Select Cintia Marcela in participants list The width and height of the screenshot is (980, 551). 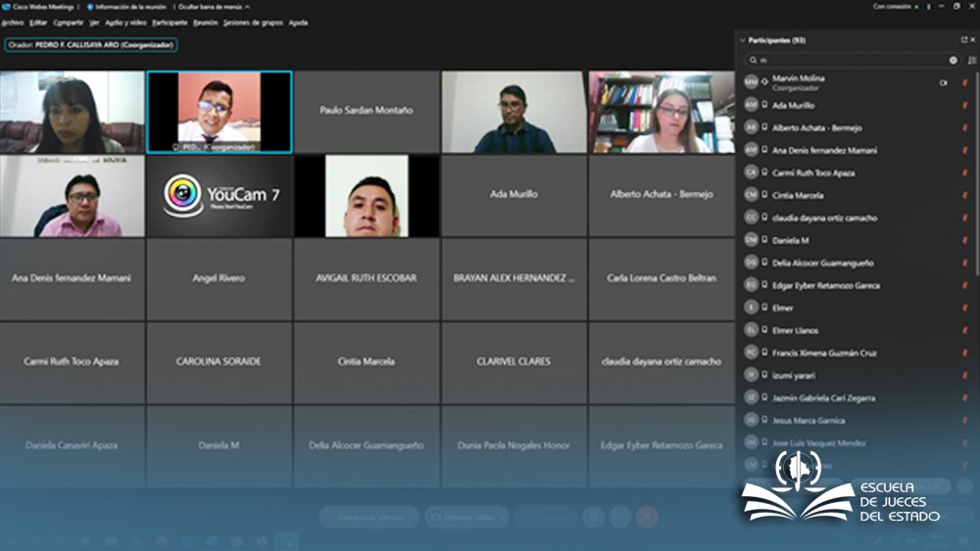[x=798, y=195]
